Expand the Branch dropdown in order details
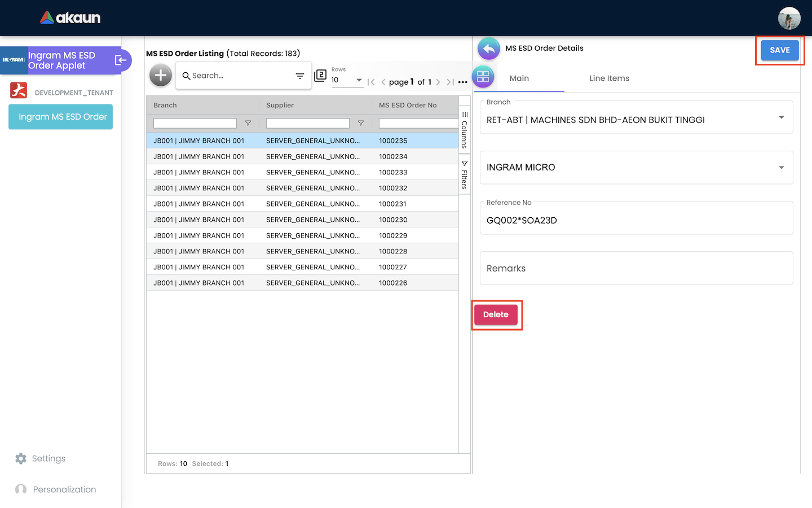The width and height of the screenshot is (812, 508). [781, 117]
